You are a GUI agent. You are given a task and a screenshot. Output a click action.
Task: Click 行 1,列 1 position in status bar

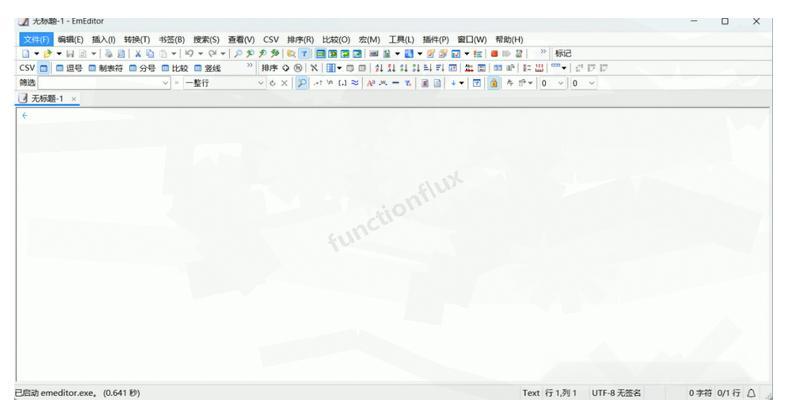(x=561, y=393)
